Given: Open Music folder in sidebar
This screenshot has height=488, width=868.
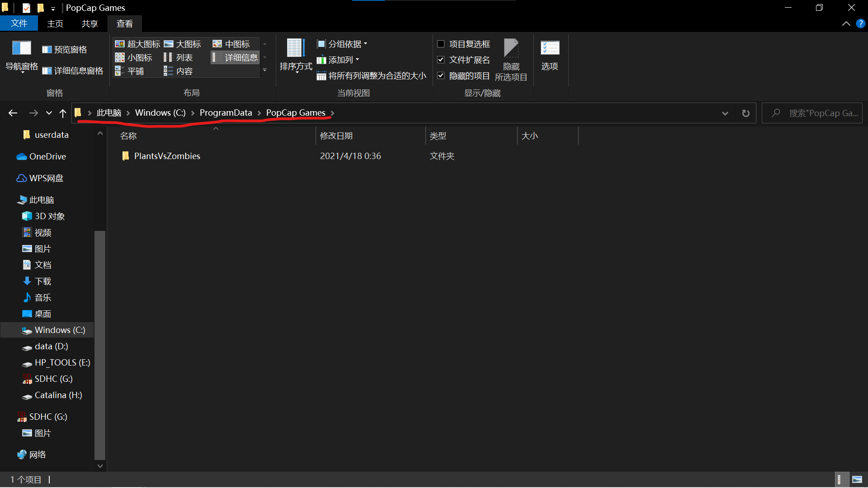Looking at the screenshot, I should click(x=37, y=297).
